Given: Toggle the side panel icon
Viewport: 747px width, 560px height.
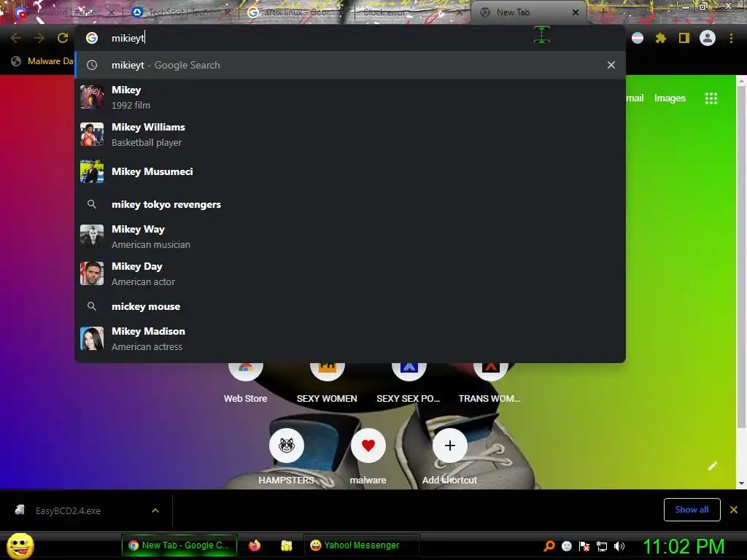Looking at the screenshot, I should tap(684, 38).
